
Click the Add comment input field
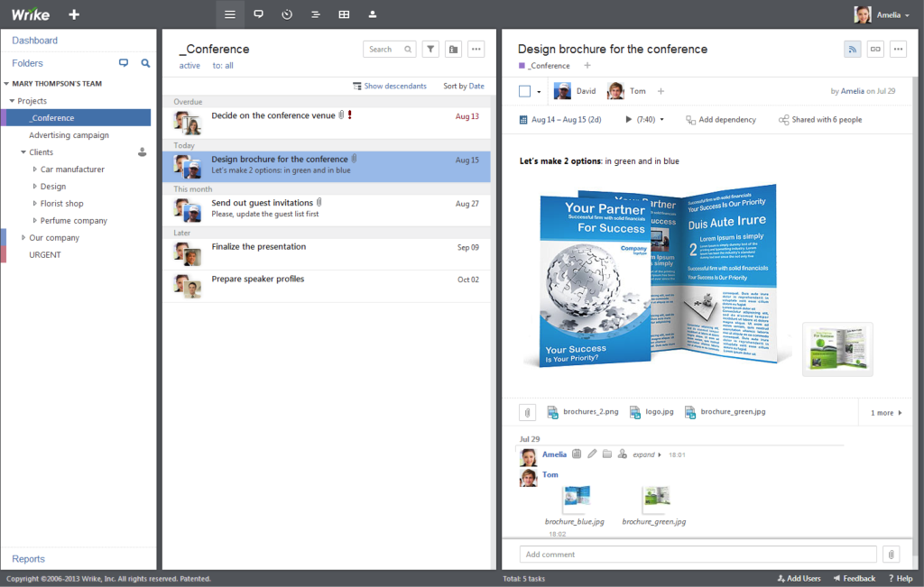698,555
